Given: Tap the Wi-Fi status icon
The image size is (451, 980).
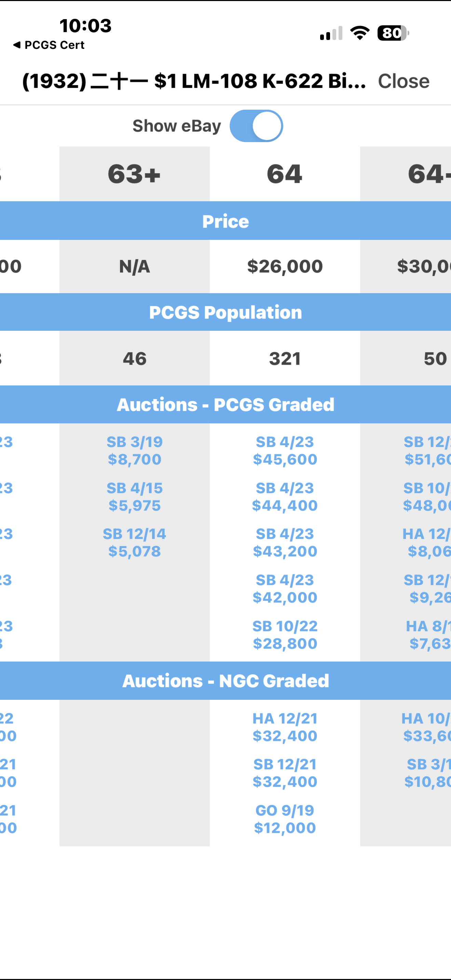Looking at the screenshot, I should [x=360, y=33].
